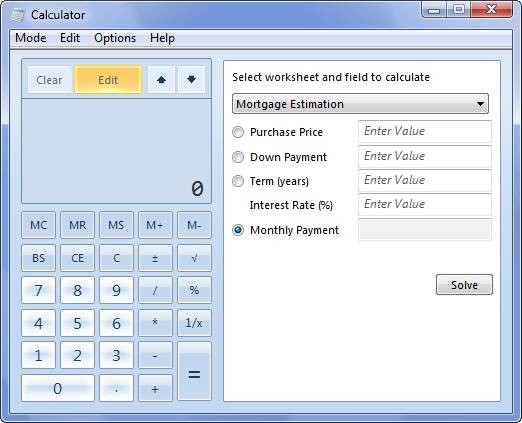Screen dimensions: 522x423
Task: Click the equals button
Action: tap(194, 371)
